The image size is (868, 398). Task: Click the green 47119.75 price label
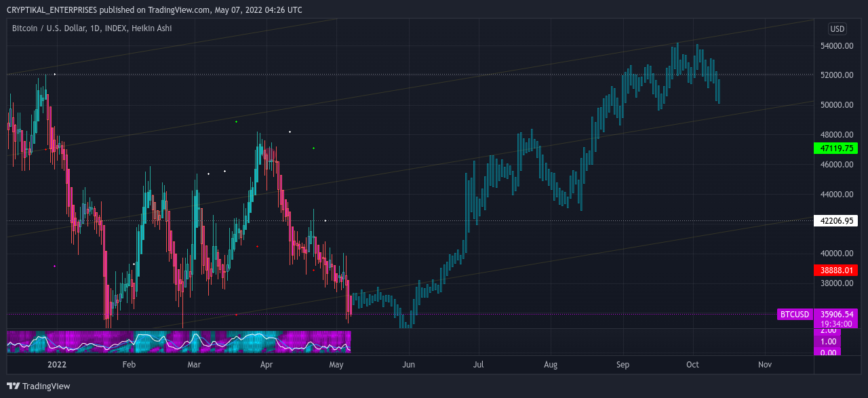(x=835, y=148)
